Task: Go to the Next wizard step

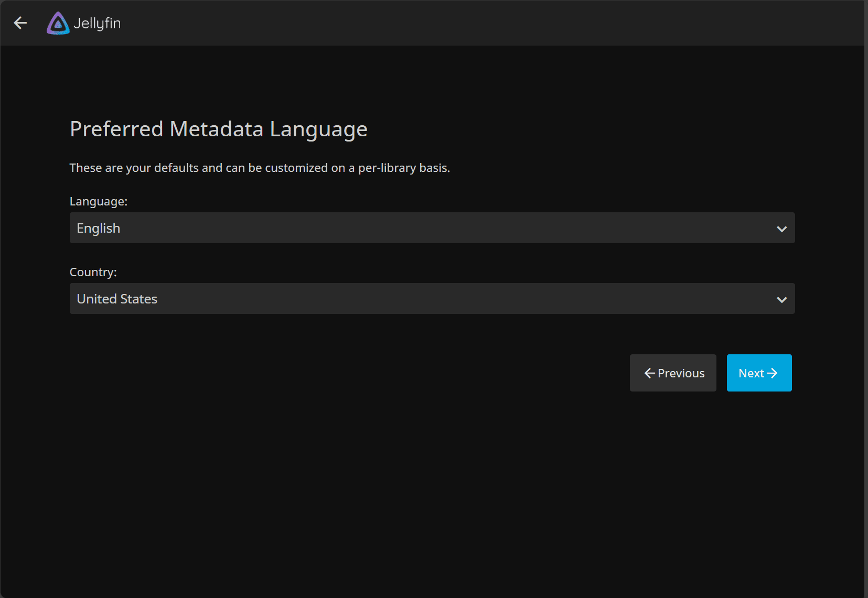Action: coord(758,373)
